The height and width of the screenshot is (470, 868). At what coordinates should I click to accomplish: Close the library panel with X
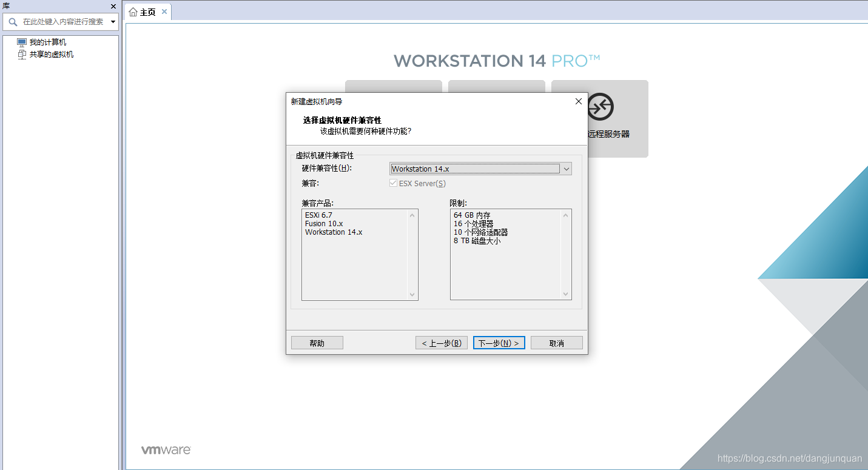pyautogui.click(x=113, y=6)
